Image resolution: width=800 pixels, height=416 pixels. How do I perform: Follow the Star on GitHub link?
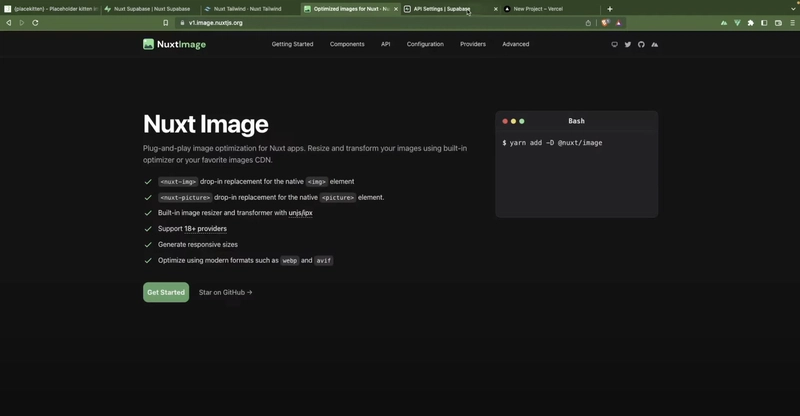[x=226, y=292]
